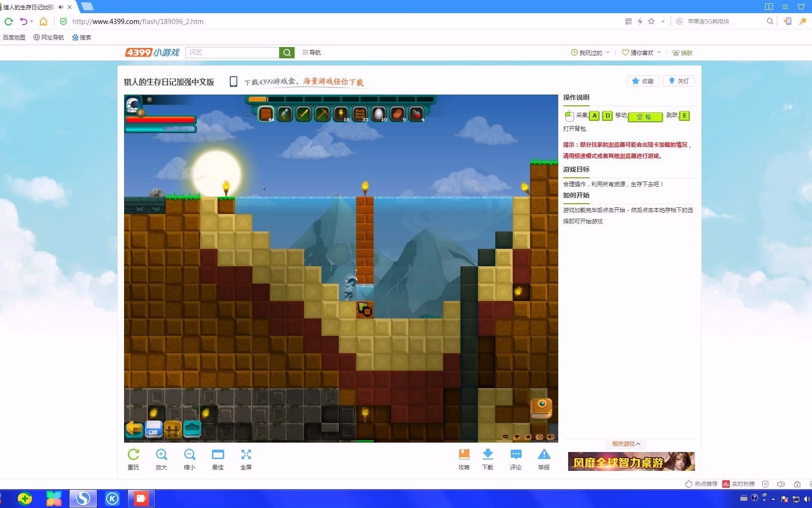Open the browser hamburger main menu
The width and height of the screenshot is (812, 508).
tap(785, 7)
